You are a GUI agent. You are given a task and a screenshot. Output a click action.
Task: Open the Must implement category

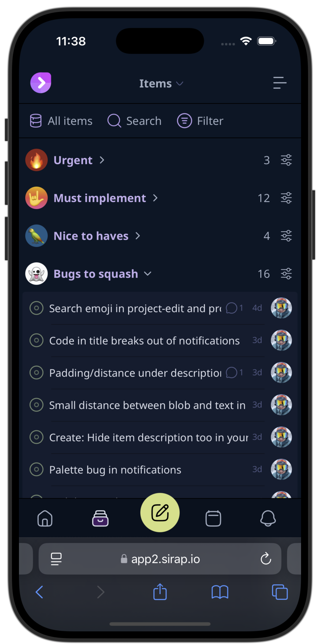pyautogui.click(x=99, y=198)
